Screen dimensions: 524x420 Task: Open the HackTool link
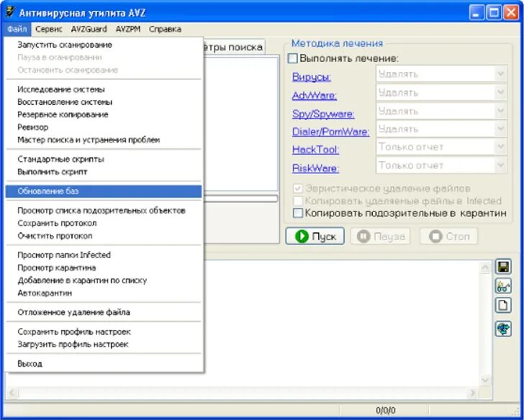click(315, 150)
